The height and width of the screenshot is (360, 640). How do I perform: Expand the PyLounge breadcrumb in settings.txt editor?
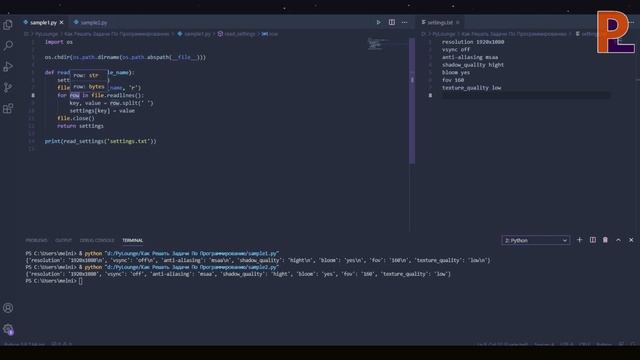pos(443,34)
